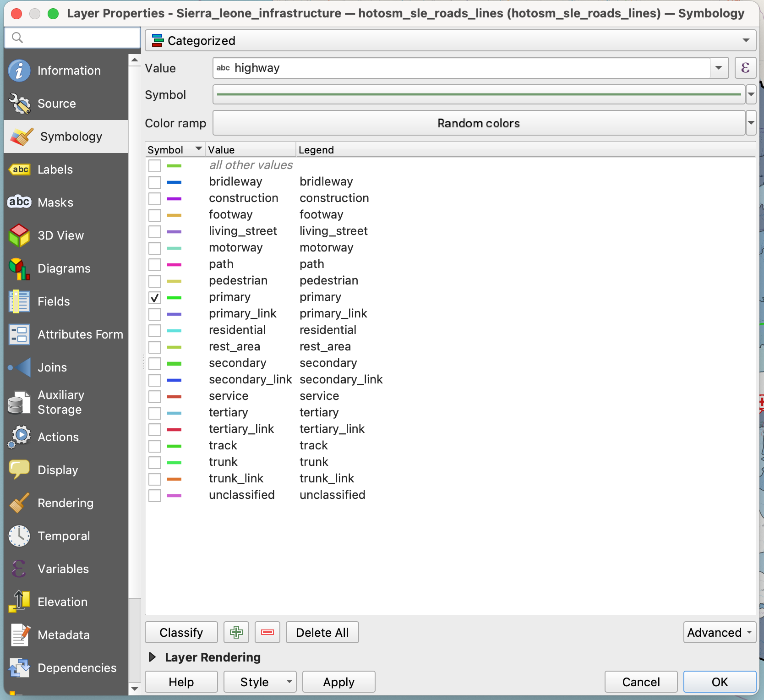Click the red minus remove category button
This screenshot has width=764, height=700.
point(267,633)
